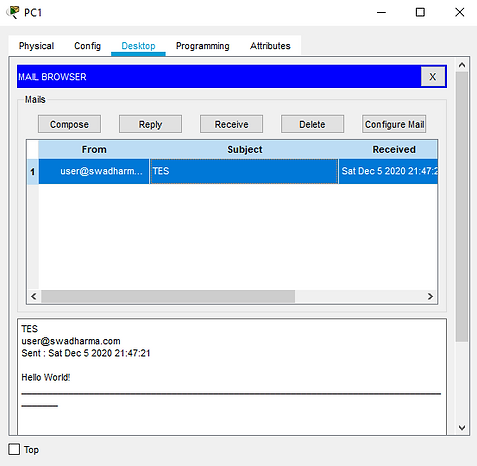Open the Config tab
The image size is (477, 466).
(87, 46)
